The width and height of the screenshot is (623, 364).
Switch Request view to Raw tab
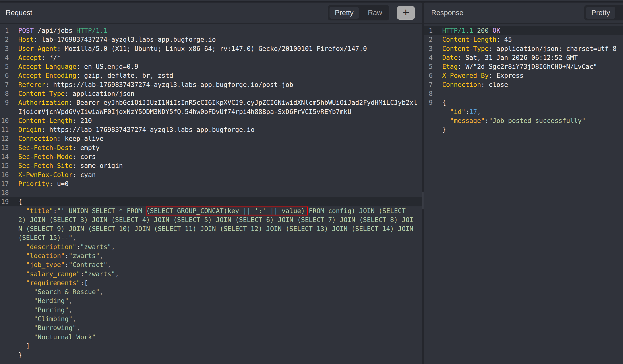[x=375, y=13]
